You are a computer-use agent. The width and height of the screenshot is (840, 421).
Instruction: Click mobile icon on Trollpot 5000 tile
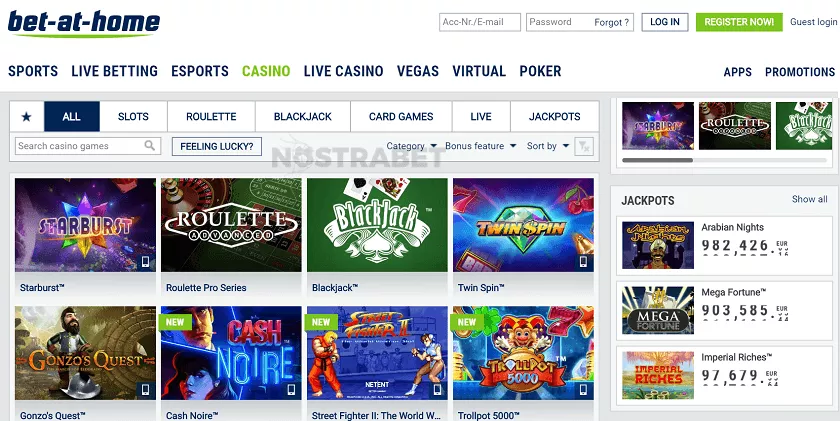point(583,389)
